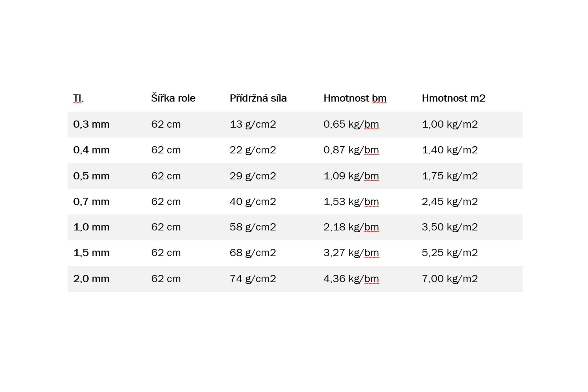Select the '0,7 mm' thickness cell
588x392 pixels.
click(91, 202)
